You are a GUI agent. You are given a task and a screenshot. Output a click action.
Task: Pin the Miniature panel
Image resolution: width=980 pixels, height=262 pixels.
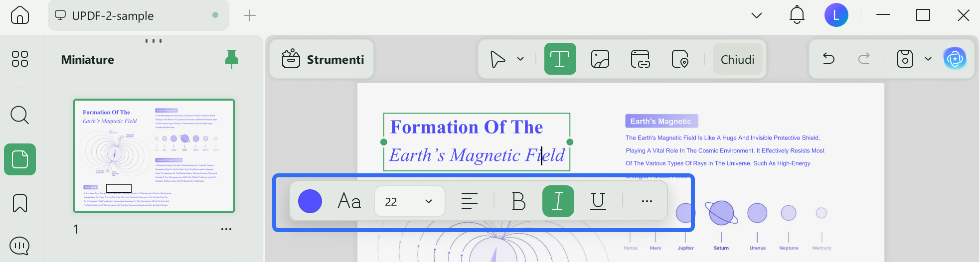tap(232, 59)
